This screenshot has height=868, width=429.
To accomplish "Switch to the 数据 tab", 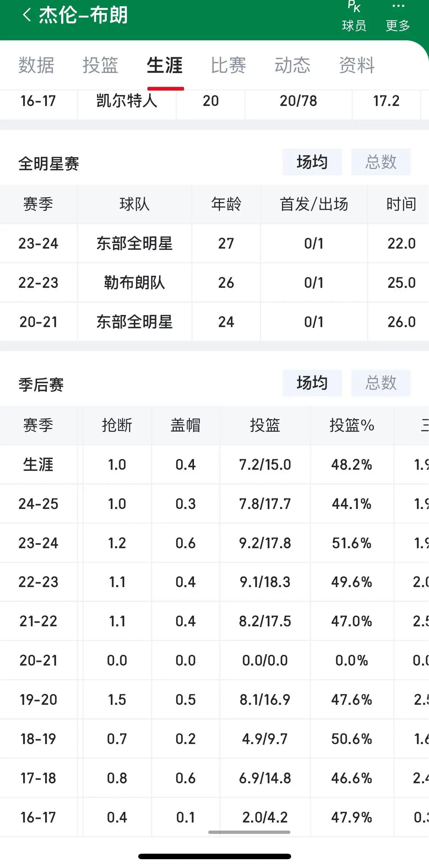I will 36,66.
